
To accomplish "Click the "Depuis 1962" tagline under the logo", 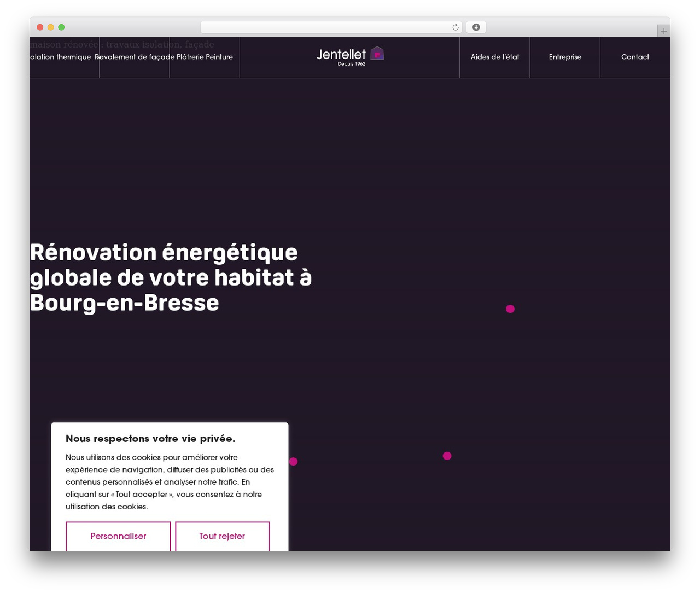I will (x=352, y=64).
